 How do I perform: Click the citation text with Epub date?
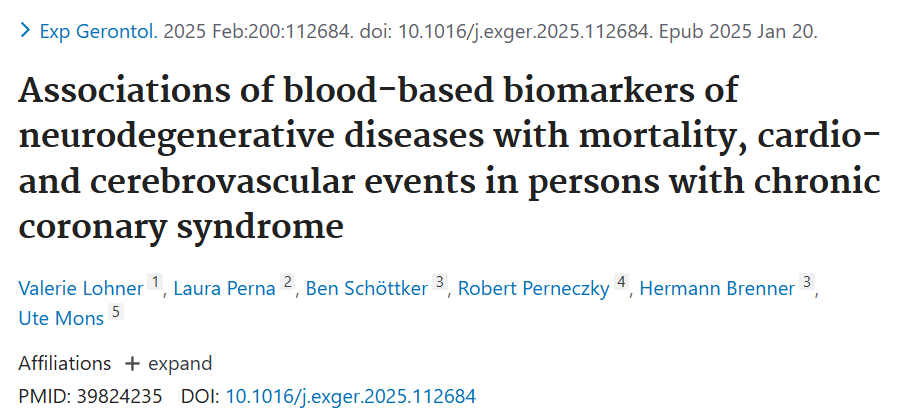coord(490,31)
